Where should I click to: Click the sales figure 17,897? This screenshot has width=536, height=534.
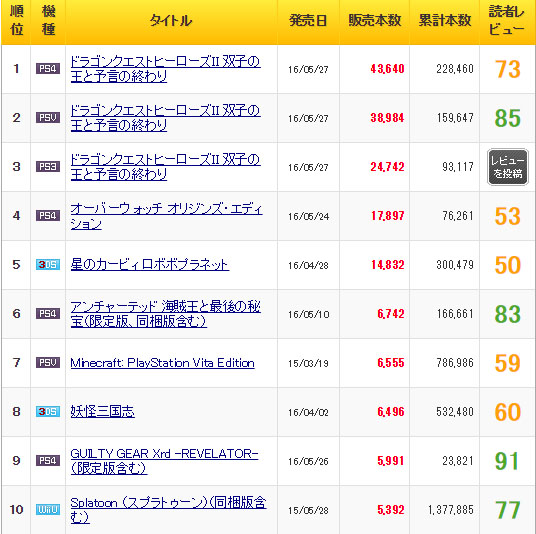pos(388,216)
